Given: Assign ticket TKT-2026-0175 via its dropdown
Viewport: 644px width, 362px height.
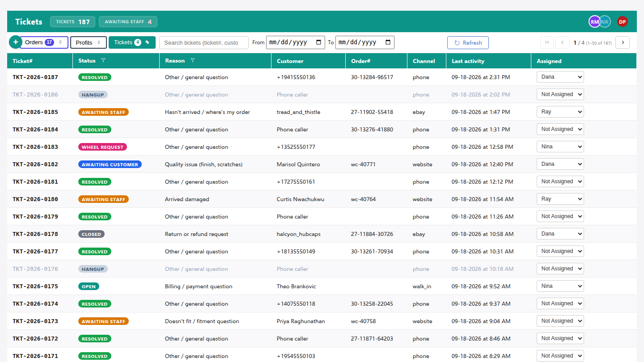Looking at the screenshot, I should point(560,286).
